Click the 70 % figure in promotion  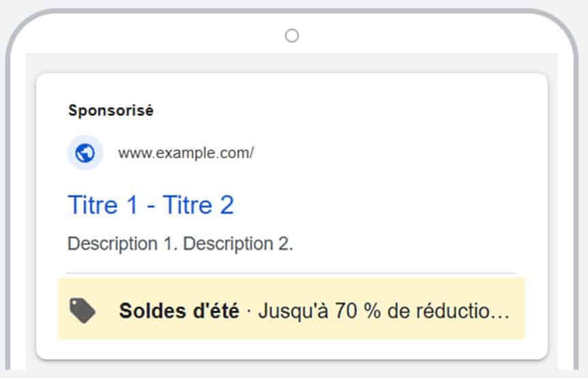(x=357, y=311)
